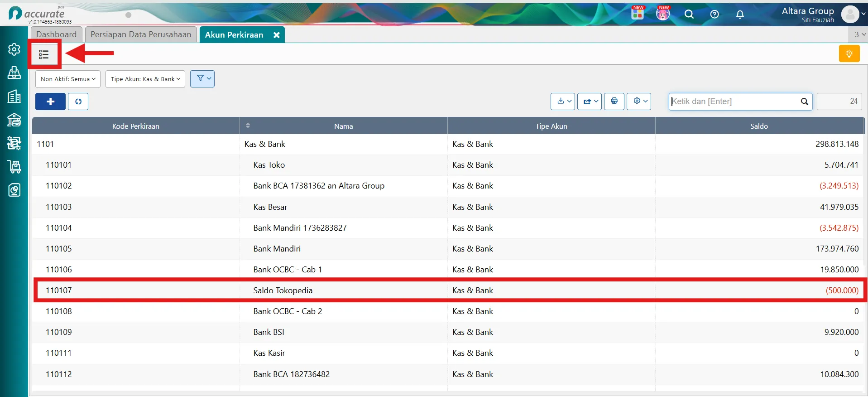Sort by the Nama column arrow

coord(248,126)
